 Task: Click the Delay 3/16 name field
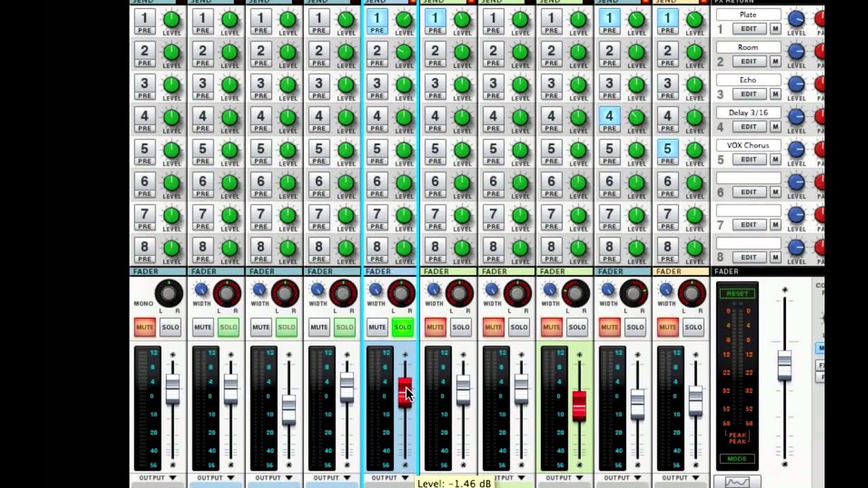click(749, 113)
